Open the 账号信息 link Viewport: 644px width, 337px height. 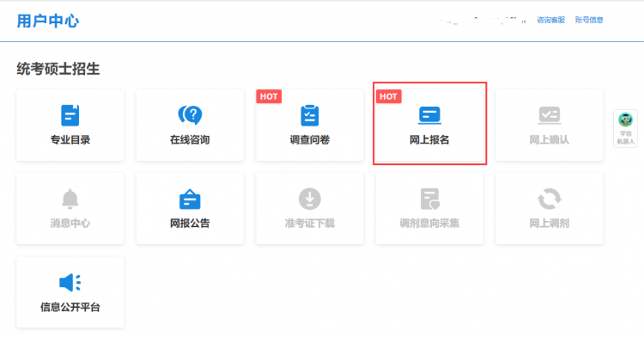(x=589, y=20)
